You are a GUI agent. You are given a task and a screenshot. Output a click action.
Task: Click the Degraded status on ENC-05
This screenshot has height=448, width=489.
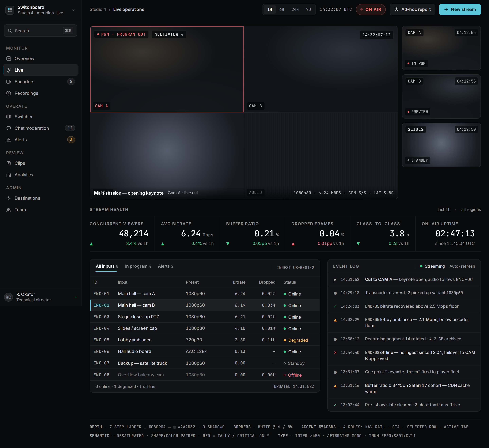296,340
